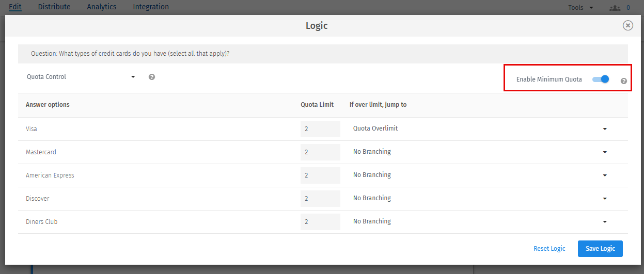Image resolution: width=644 pixels, height=274 pixels.
Task: Toggle the Enable Minimum Quota switch
Action: (x=601, y=79)
